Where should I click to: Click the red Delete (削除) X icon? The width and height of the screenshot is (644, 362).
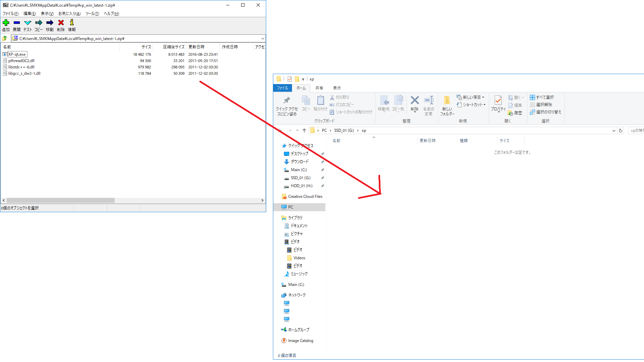[61, 23]
